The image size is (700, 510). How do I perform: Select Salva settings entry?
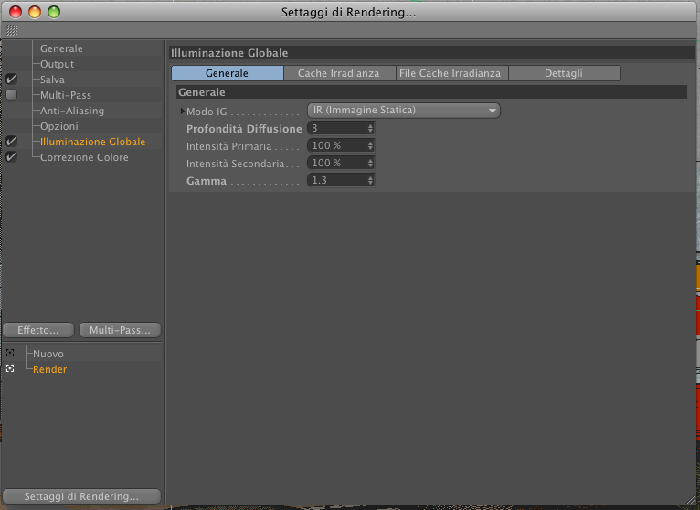pos(52,79)
